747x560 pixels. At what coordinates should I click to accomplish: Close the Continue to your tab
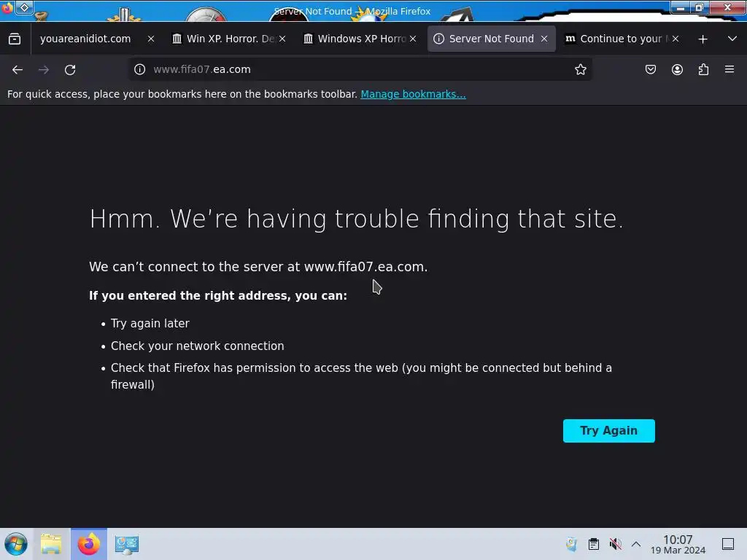click(x=676, y=39)
